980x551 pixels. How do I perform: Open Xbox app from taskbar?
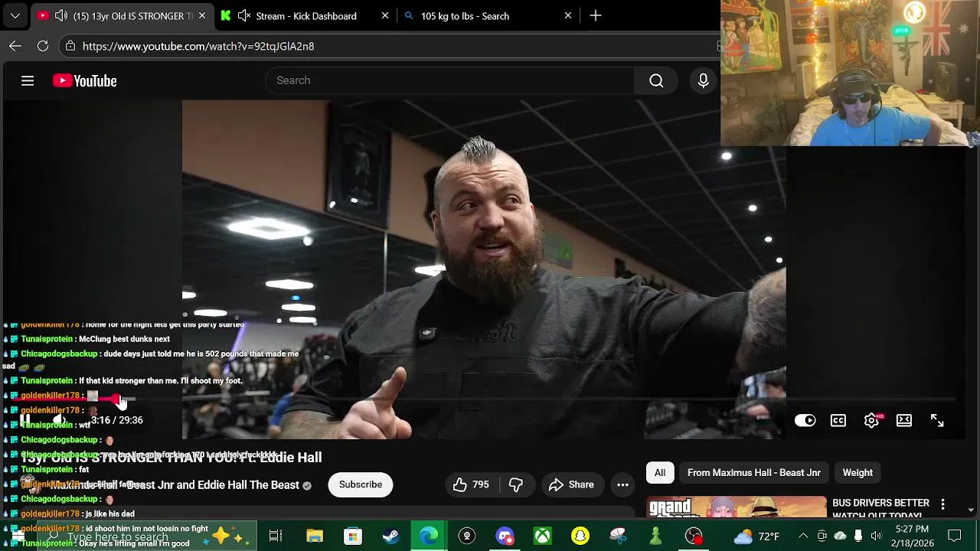pos(543,536)
